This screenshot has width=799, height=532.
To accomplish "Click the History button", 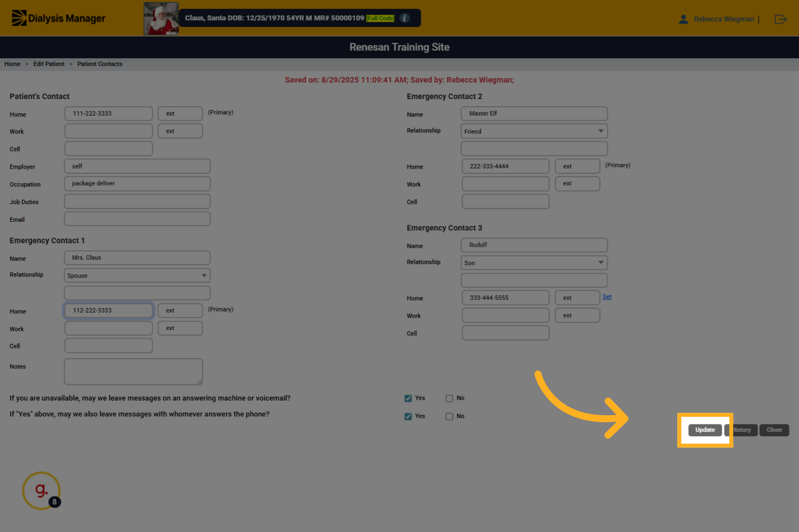I will click(x=741, y=430).
